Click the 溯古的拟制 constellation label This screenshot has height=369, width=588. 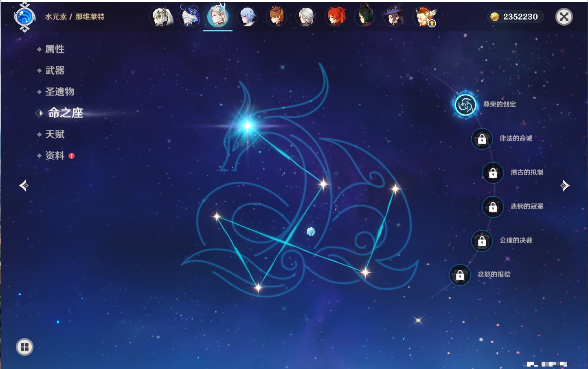(527, 172)
